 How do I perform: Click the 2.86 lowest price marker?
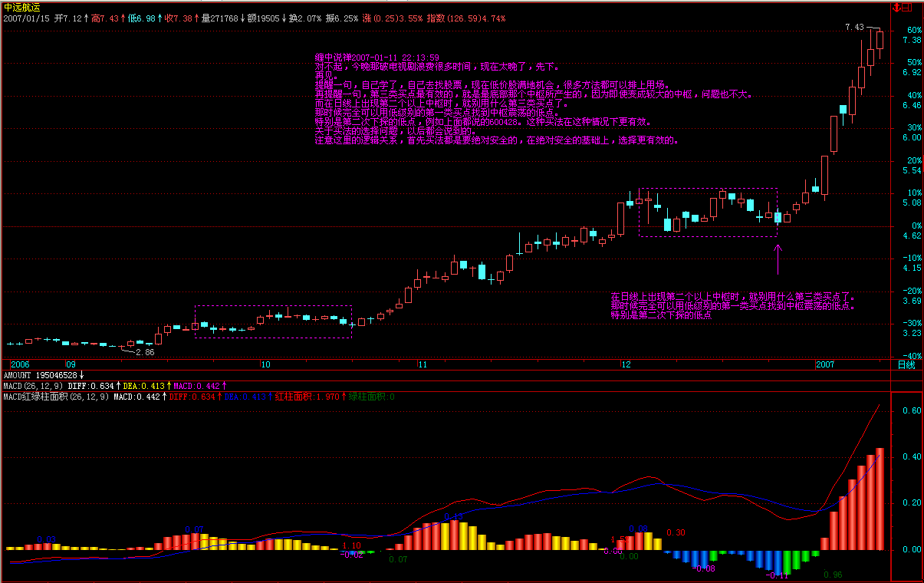tap(144, 352)
